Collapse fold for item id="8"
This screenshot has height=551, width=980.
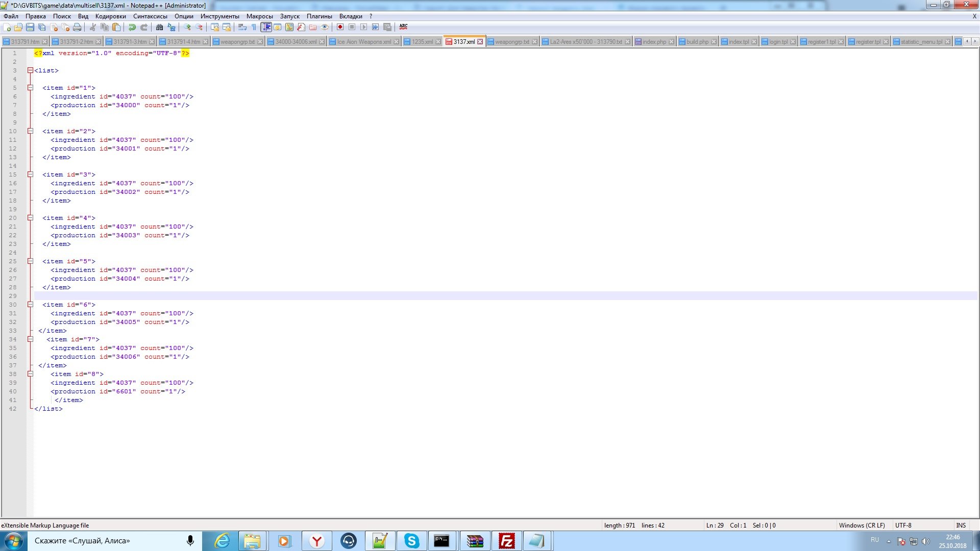pos(30,374)
